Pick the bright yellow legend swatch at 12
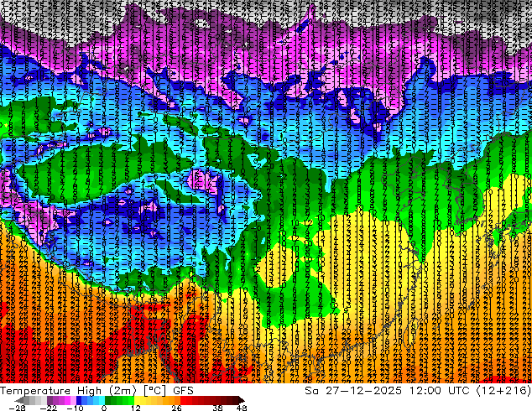Viewport: 532px width, 411px height. 137,400
